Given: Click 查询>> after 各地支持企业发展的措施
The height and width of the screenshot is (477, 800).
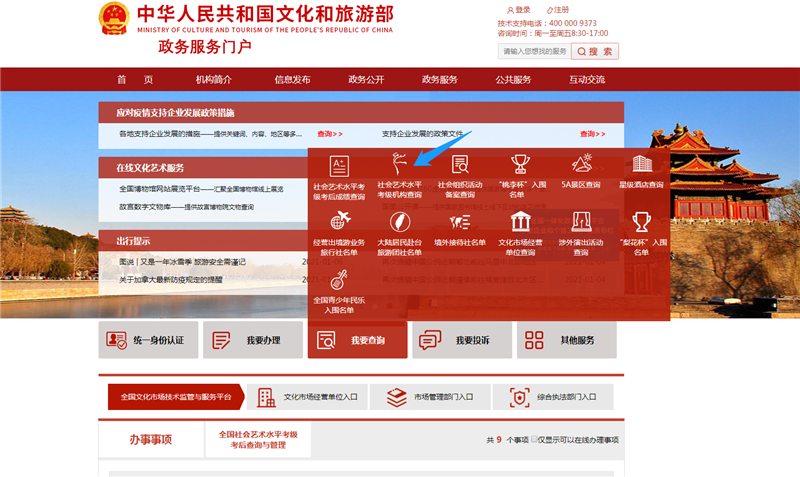Looking at the screenshot, I should (330, 134).
